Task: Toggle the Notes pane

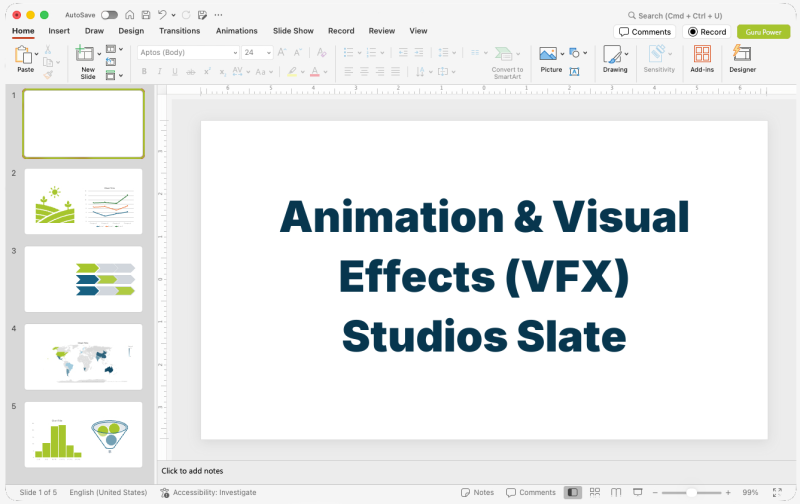Action: [478, 492]
